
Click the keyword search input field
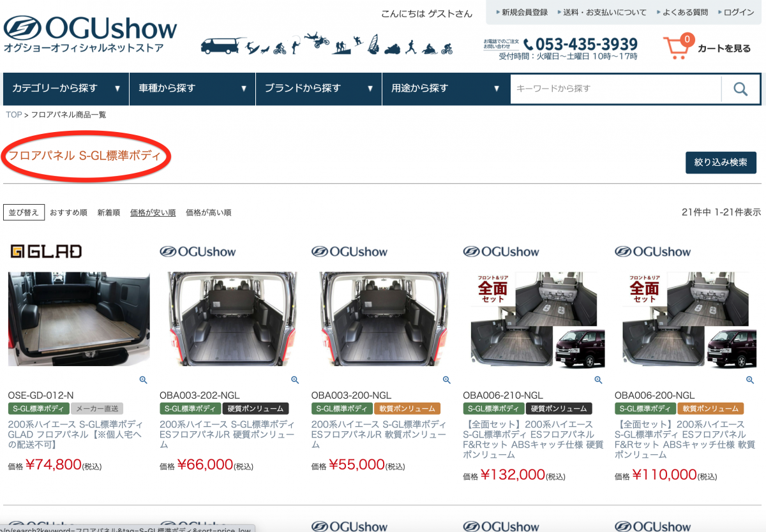pos(616,89)
